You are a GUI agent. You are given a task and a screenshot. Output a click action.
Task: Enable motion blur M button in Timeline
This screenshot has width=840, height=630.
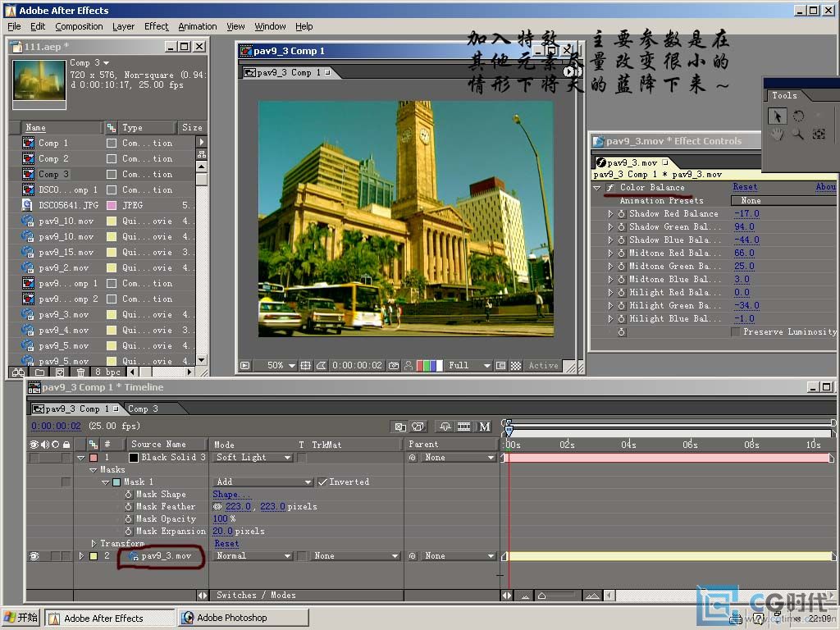(484, 427)
